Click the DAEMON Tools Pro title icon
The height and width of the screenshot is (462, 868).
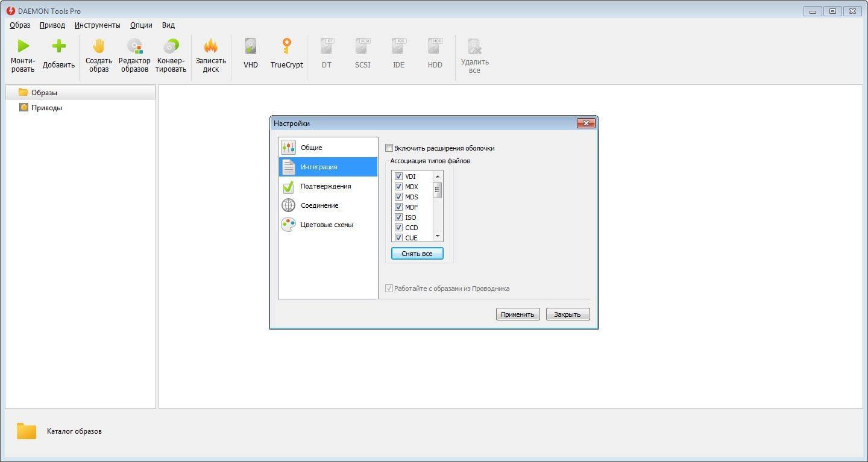[11, 11]
